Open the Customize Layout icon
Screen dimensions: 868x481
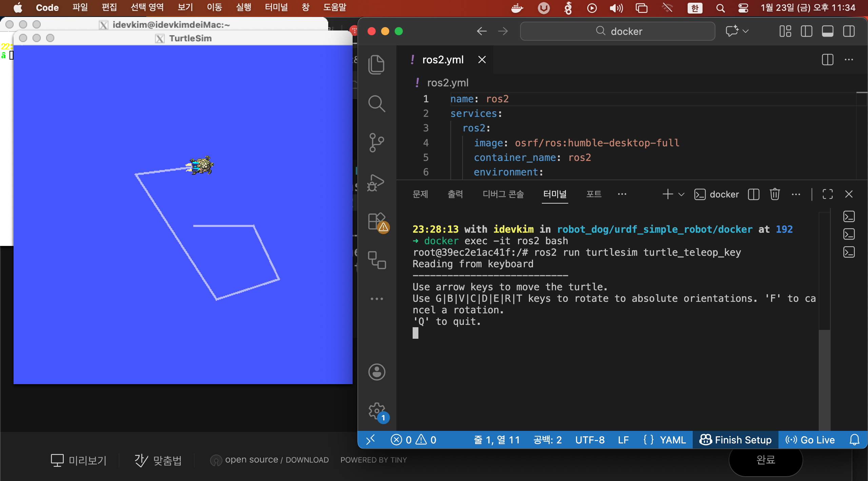coord(785,31)
